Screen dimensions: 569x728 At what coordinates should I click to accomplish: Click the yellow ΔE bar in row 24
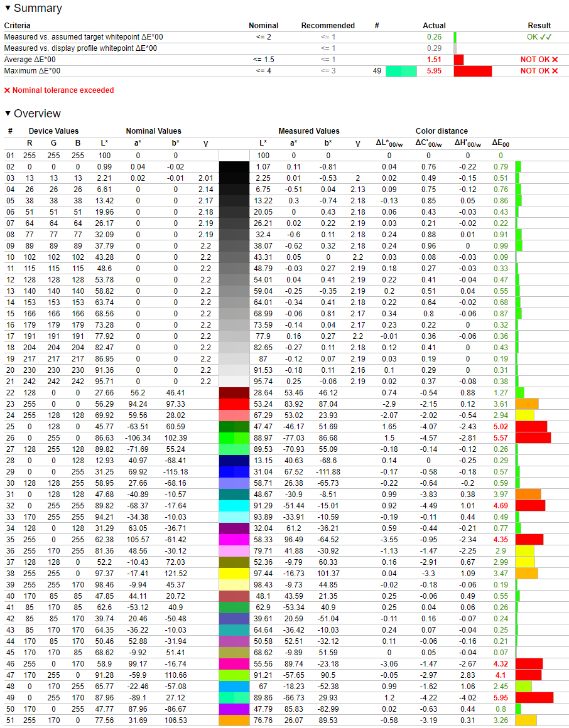point(525,415)
